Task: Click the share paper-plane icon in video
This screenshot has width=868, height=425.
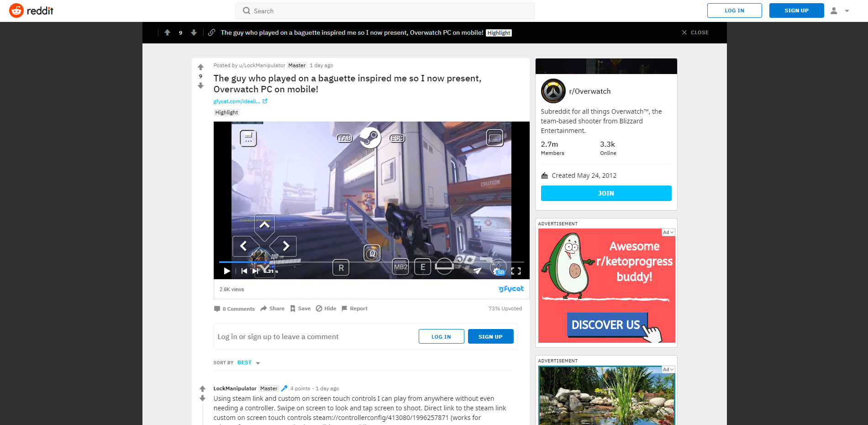Action: click(477, 271)
